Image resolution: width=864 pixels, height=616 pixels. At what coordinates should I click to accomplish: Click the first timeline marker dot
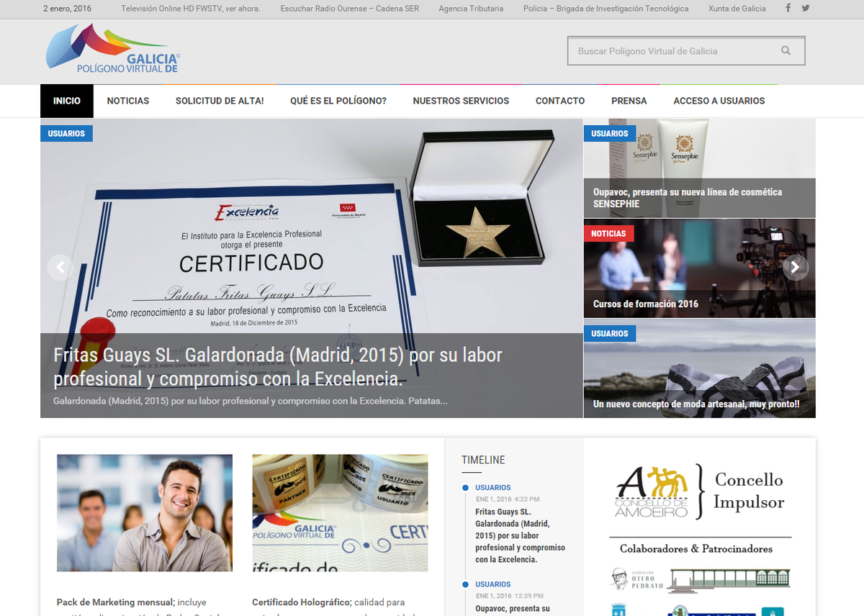(x=465, y=488)
